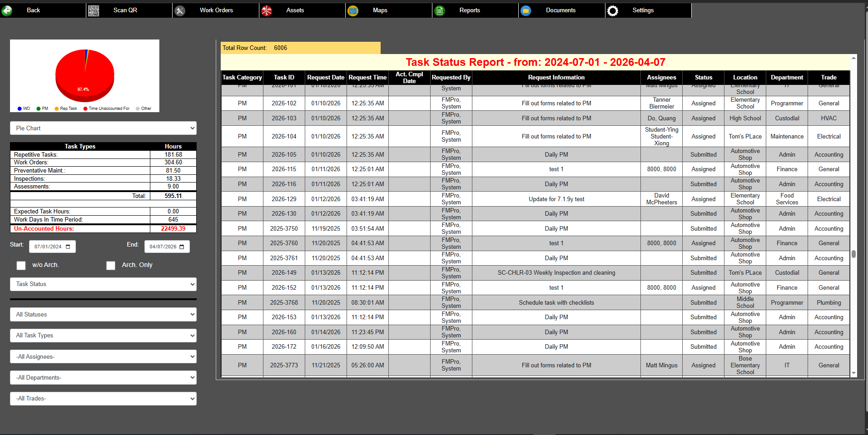The height and width of the screenshot is (435, 868).
Task: Change chart type from the Pie Chart dropdown
Action: (103, 128)
